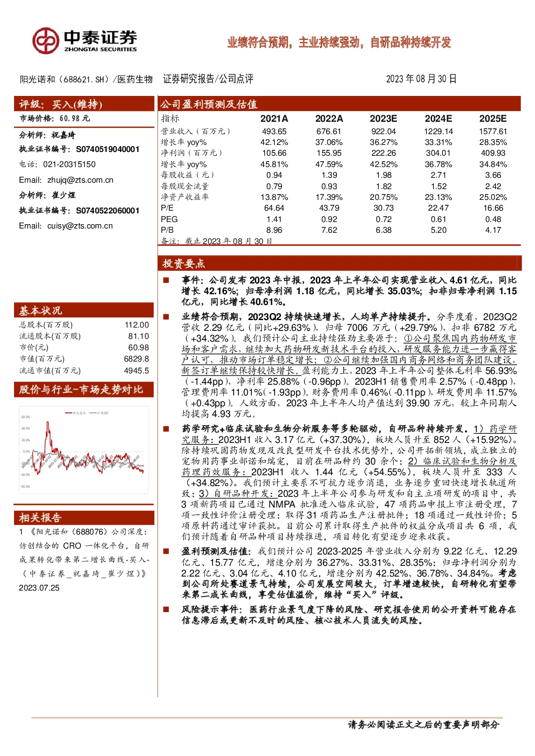Screen dimensions: 535x756
Task: Click market cap value 6829.8
Action: pyautogui.click(x=136, y=359)
